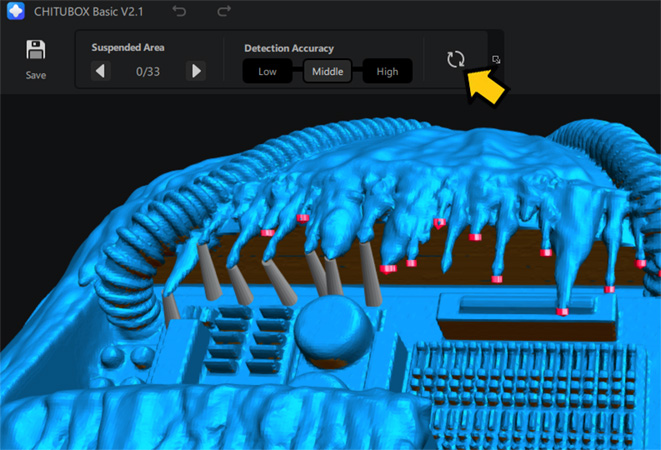The width and height of the screenshot is (661, 450).
Task: Set detection accuracy to High
Action: 387,71
